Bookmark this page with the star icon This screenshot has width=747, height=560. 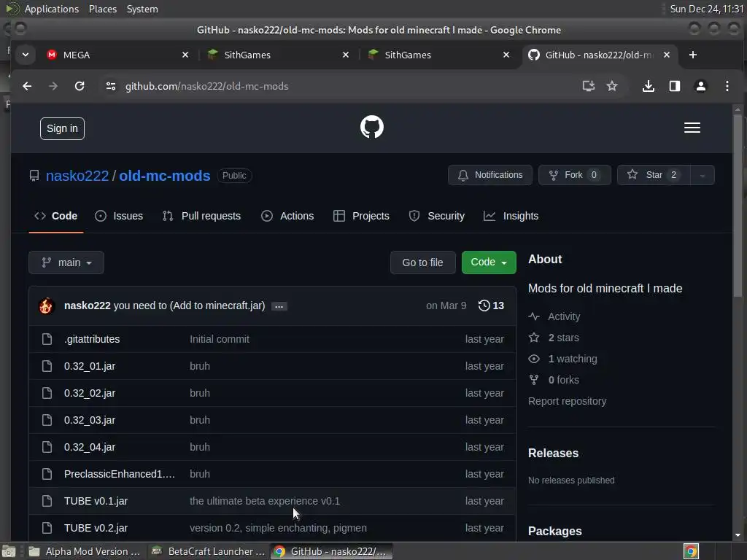pos(612,86)
